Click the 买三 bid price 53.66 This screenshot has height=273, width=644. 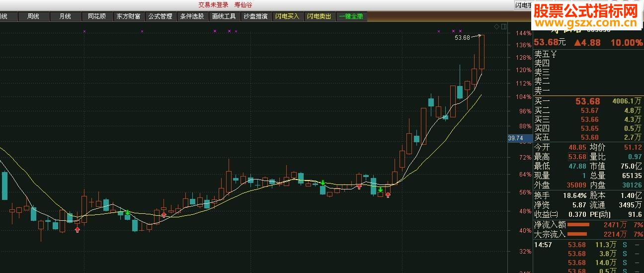(x=590, y=119)
